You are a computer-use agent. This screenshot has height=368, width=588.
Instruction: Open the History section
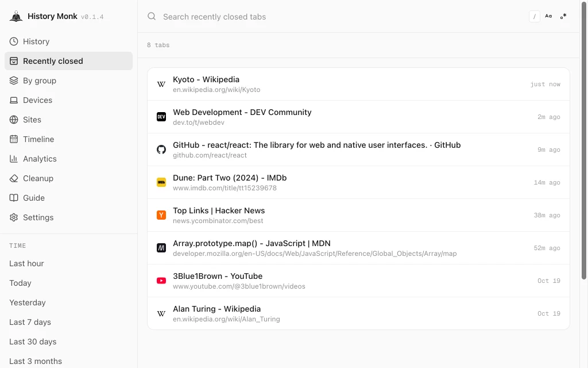69,41
